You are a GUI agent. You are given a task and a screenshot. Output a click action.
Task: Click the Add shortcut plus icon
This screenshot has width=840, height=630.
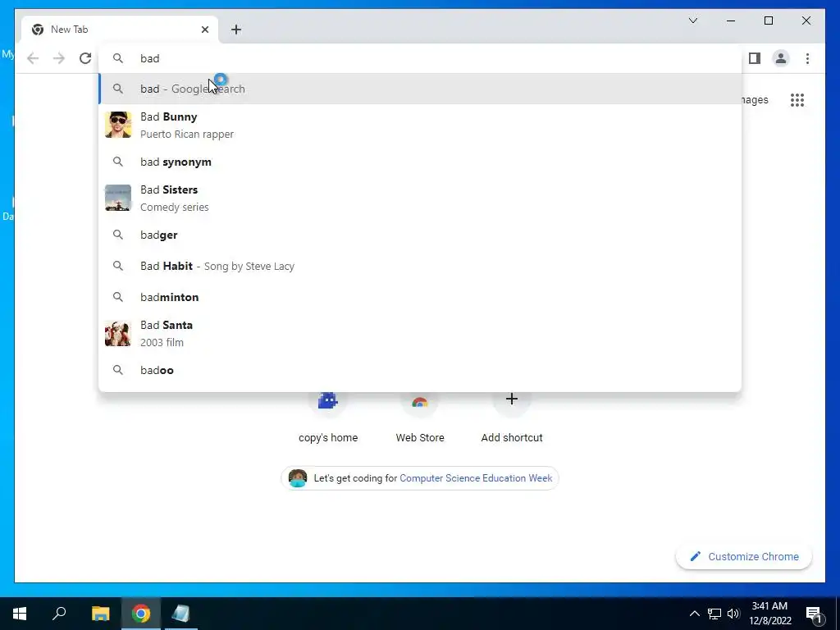[x=512, y=399]
